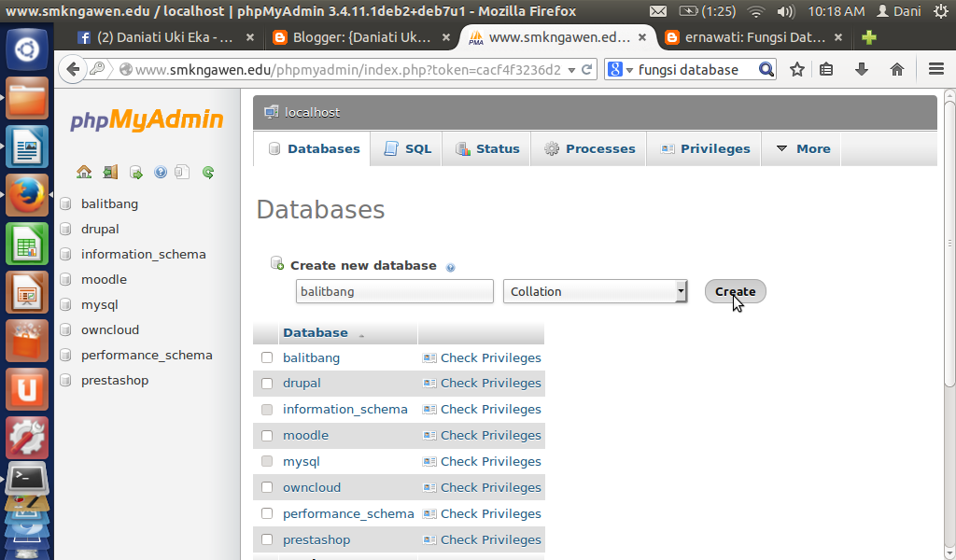Sort by Database column header
The width and height of the screenshot is (956, 560).
tap(316, 332)
